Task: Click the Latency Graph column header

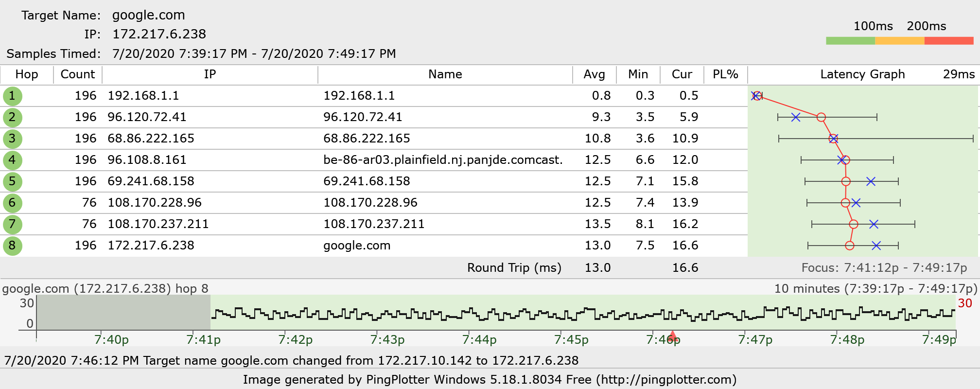Action: [x=863, y=74]
